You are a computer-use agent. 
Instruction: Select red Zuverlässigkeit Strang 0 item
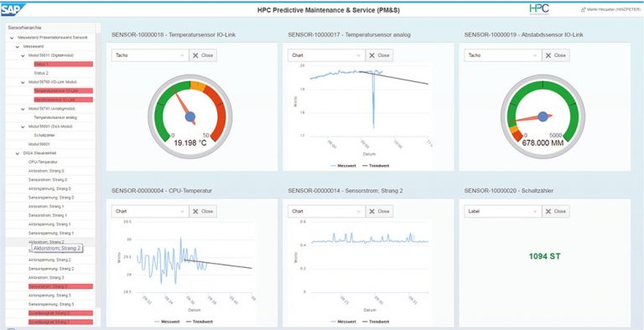pyautogui.click(x=60, y=313)
